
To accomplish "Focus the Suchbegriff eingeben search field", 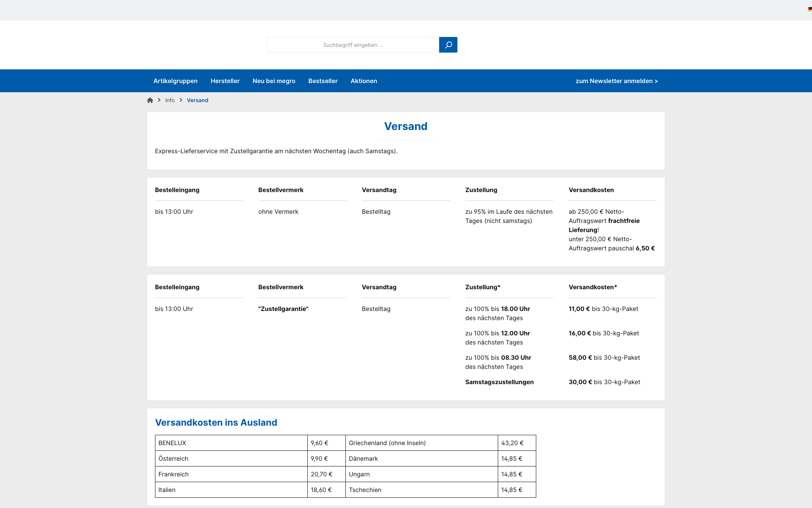I will point(353,45).
